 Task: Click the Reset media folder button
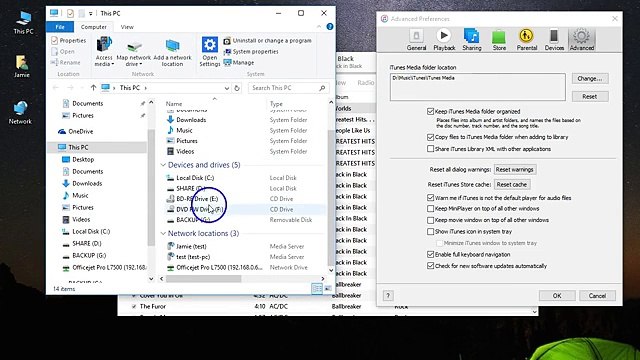click(x=590, y=96)
